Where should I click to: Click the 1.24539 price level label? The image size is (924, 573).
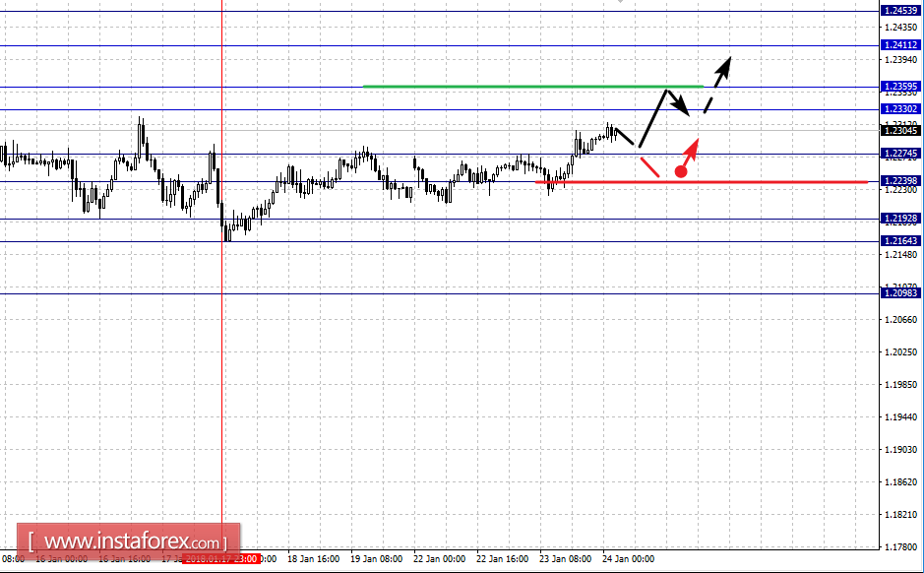[900, 11]
